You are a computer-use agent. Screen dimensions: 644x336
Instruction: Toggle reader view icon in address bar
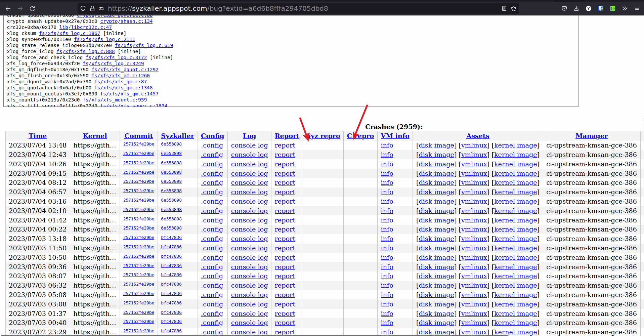pyautogui.click(x=504, y=8)
